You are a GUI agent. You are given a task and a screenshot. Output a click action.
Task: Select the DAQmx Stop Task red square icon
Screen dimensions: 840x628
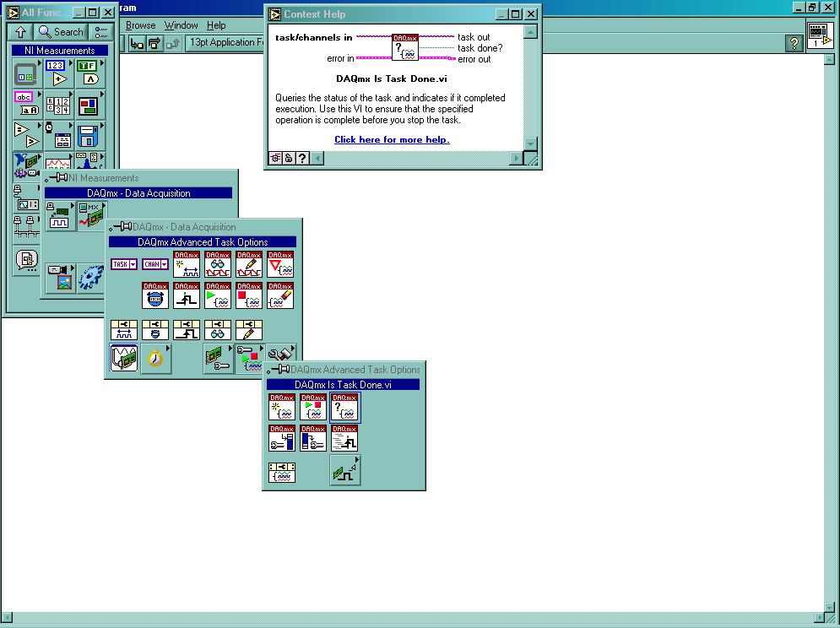(x=249, y=295)
